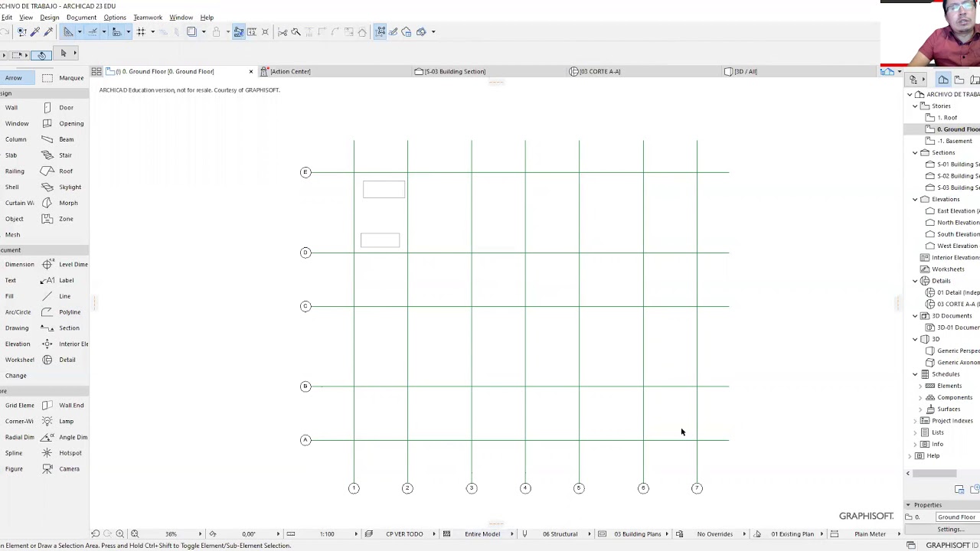Select the Beam tool
This screenshot has height=551, width=980.
(x=58, y=139)
